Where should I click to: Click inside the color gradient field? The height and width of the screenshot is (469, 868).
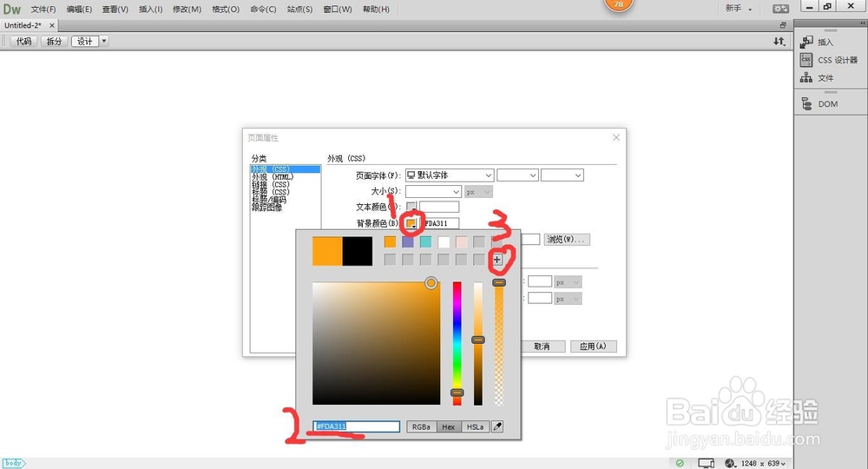tap(377, 343)
